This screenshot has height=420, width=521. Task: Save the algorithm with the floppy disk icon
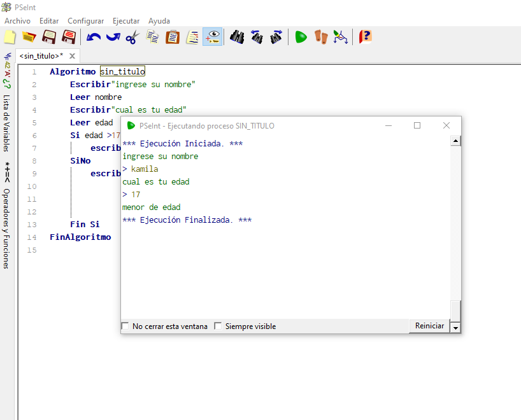coord(49,37)
